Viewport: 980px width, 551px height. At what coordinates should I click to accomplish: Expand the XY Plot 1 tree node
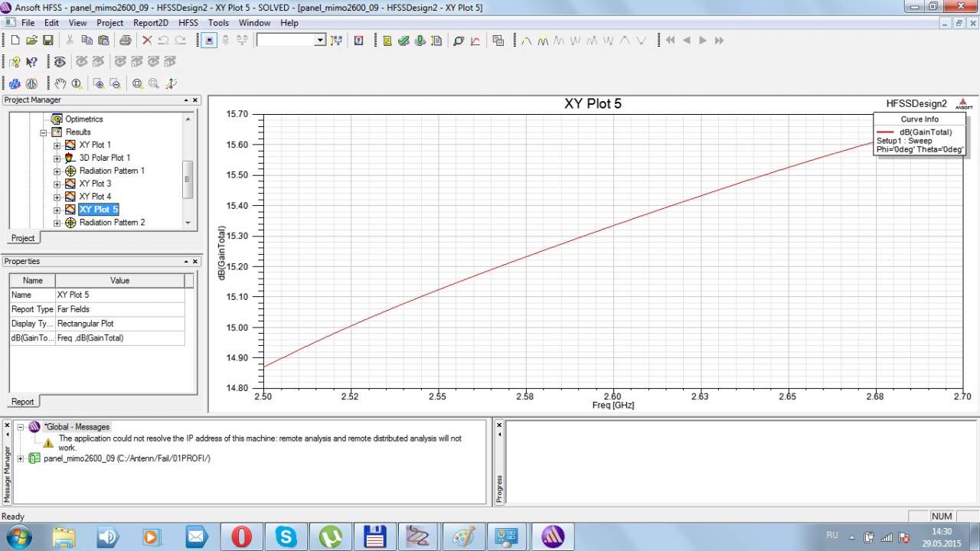(57, 145)
